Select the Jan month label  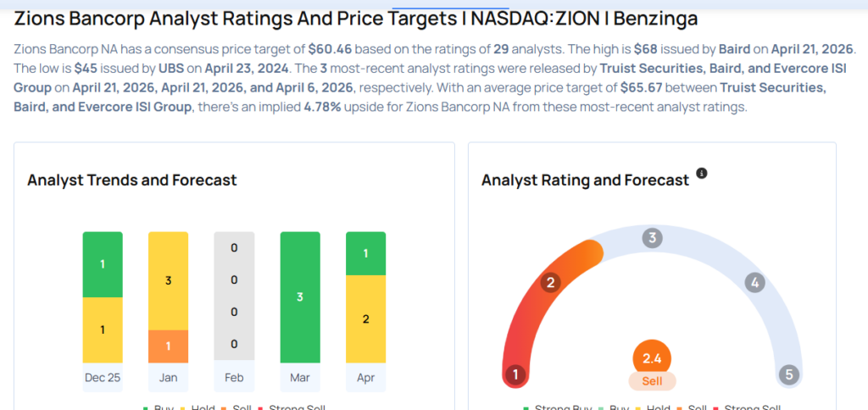coord(168,377)
